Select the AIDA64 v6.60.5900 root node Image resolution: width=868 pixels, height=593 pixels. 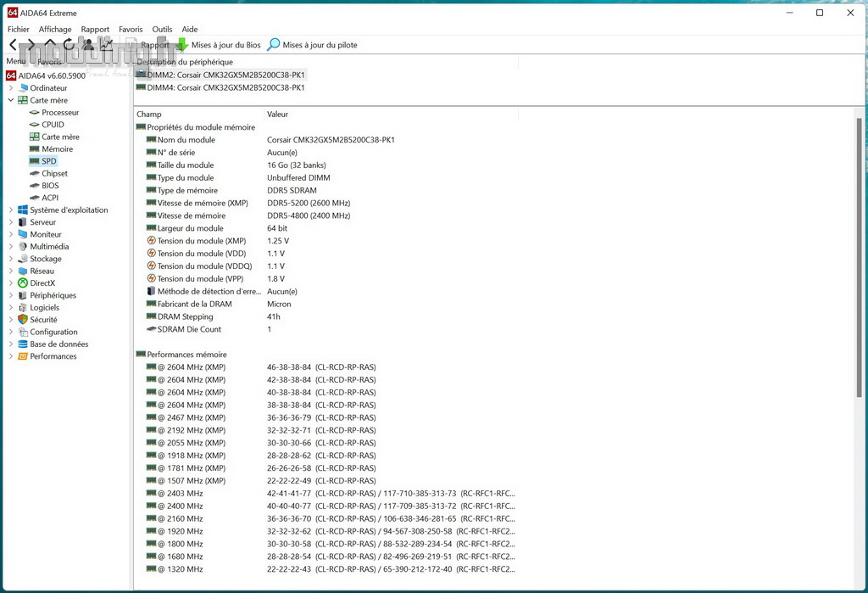pyautogui.click(x=46, y=76)
